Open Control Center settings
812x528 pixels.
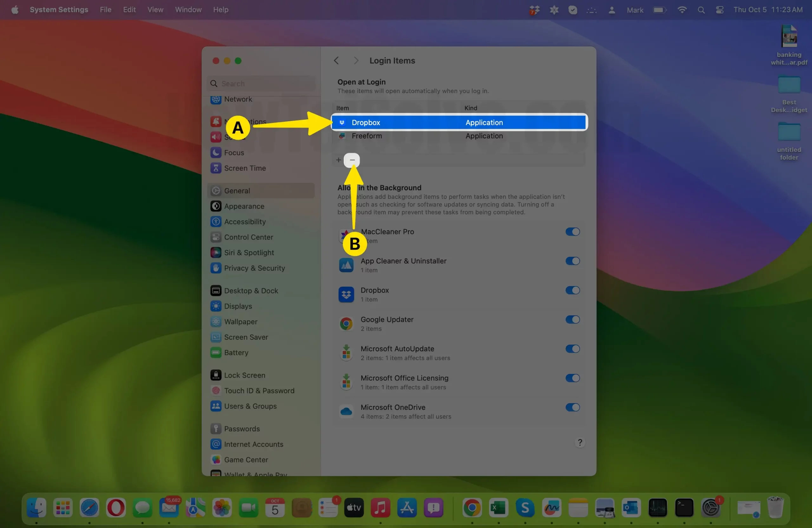261,237
